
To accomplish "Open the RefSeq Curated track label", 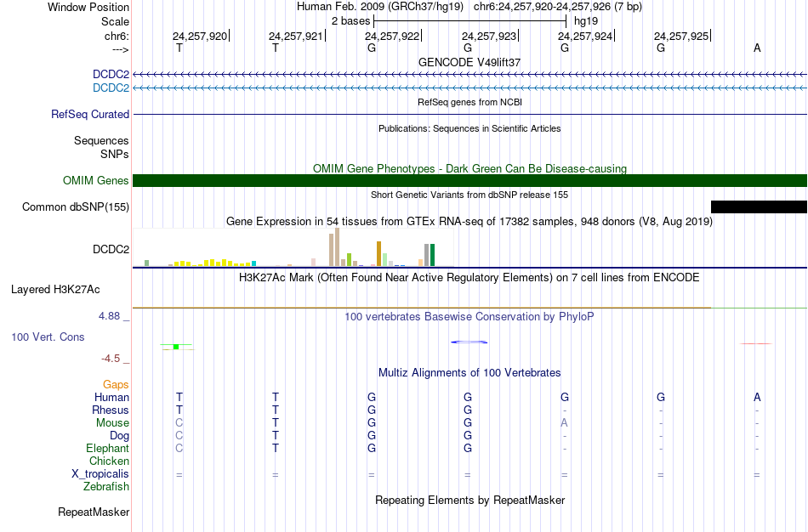I will 90,115.
